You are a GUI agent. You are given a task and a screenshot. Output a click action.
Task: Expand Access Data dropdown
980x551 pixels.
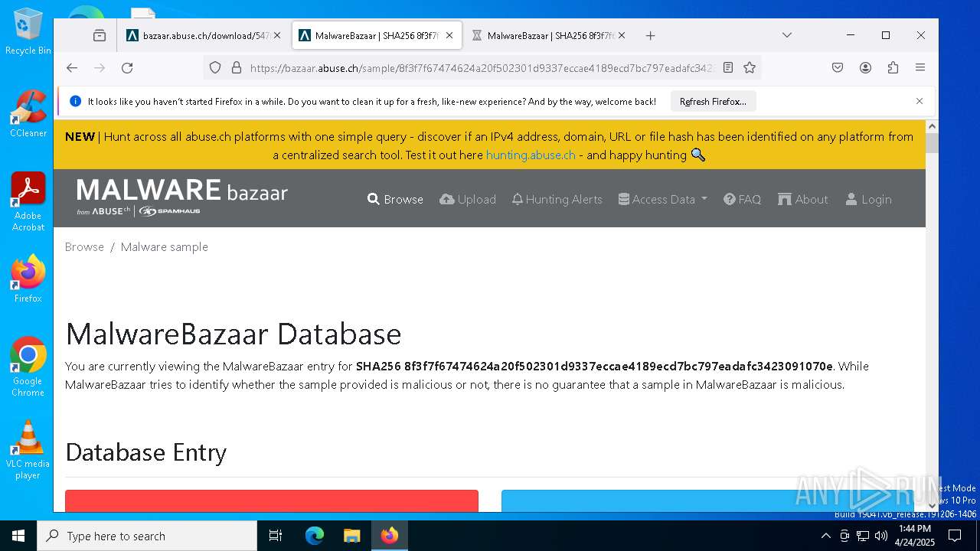pyautogui.click(x=663, y=199)
